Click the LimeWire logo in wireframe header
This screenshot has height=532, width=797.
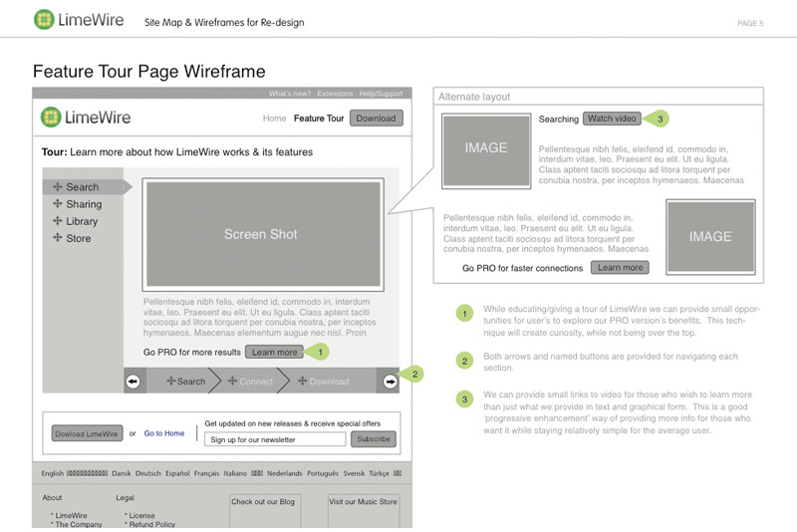[86, 119]
